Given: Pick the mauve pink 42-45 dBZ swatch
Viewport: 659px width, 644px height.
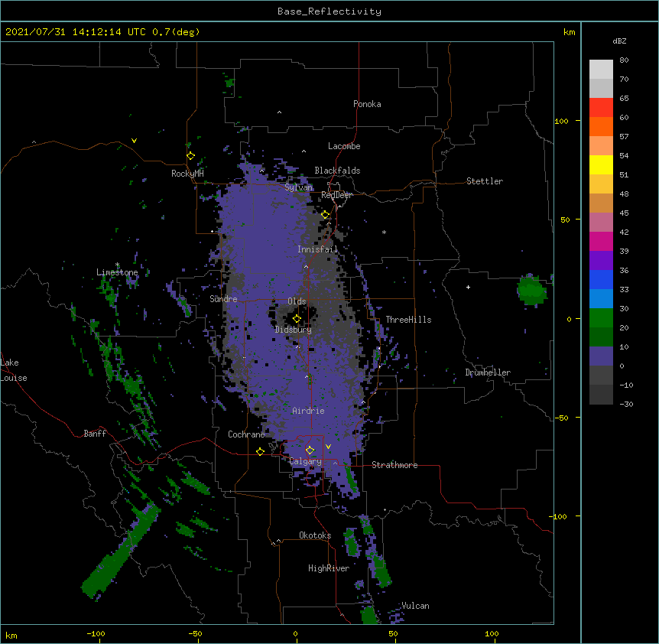Looking at the screenshot, I should click(x=601, y=223).
